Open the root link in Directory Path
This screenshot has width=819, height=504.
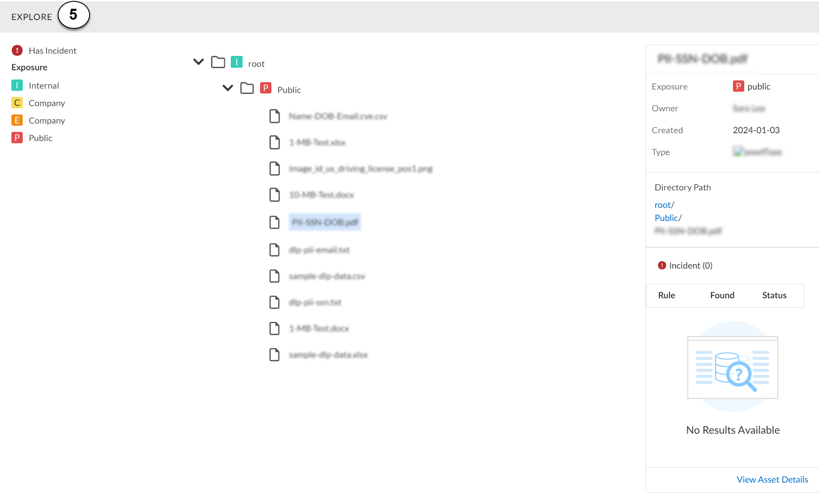tap(662, 205)
